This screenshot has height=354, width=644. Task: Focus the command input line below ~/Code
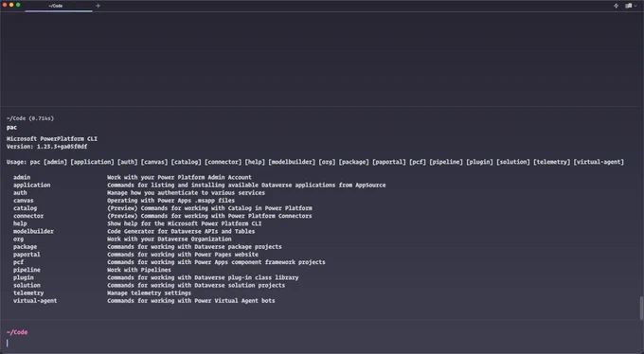(322, 343)
